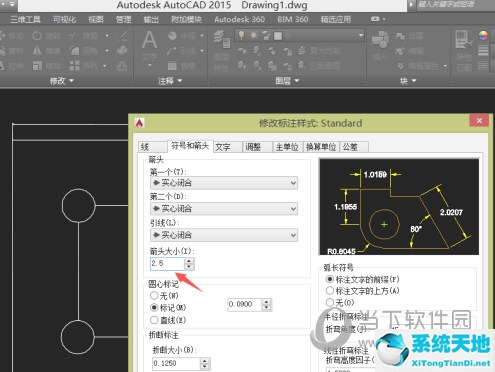Select the Rotate tool in the ribbon
The width and height of the screenshot is (495, 372).
[x=48, y=35]
